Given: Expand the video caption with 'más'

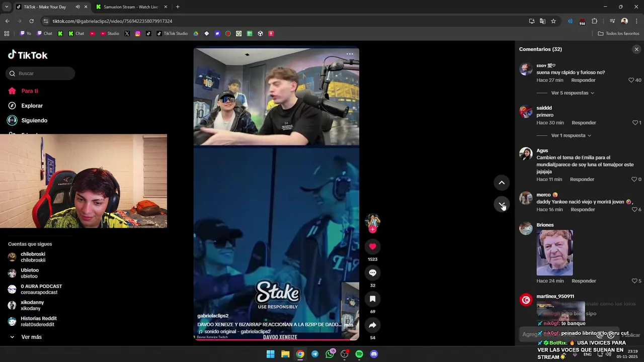Looking at the screenshot, I should [x=349, y=325].
